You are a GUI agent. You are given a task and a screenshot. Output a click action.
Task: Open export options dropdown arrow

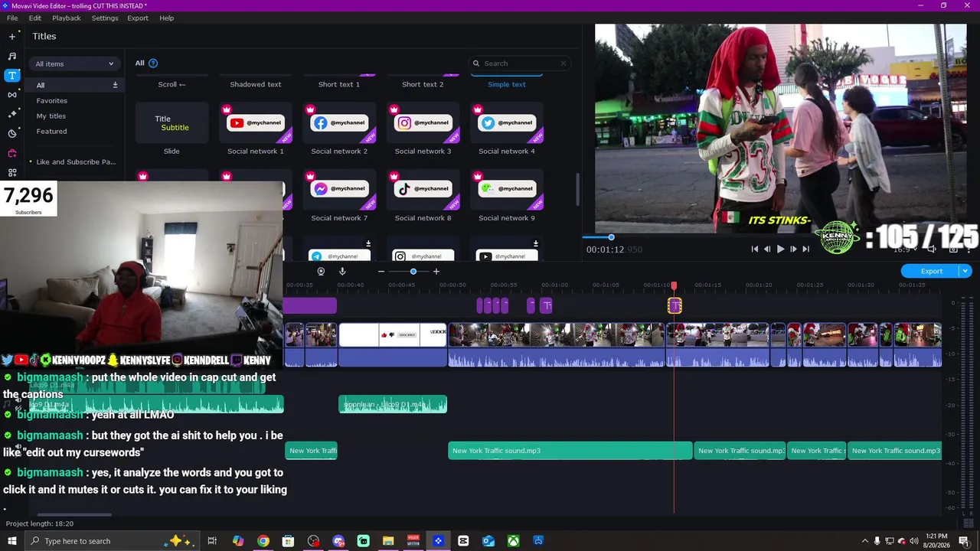tap(965, 271)
